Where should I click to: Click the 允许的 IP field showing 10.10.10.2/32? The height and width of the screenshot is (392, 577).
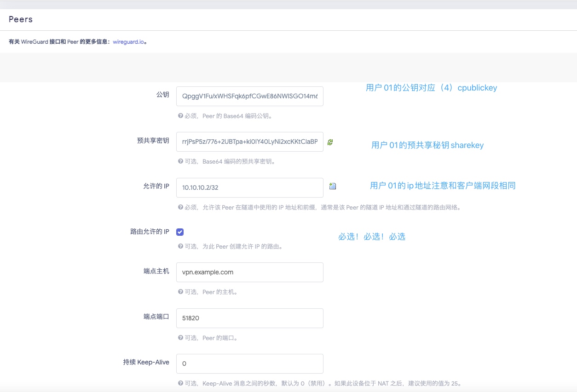[250, 187]
